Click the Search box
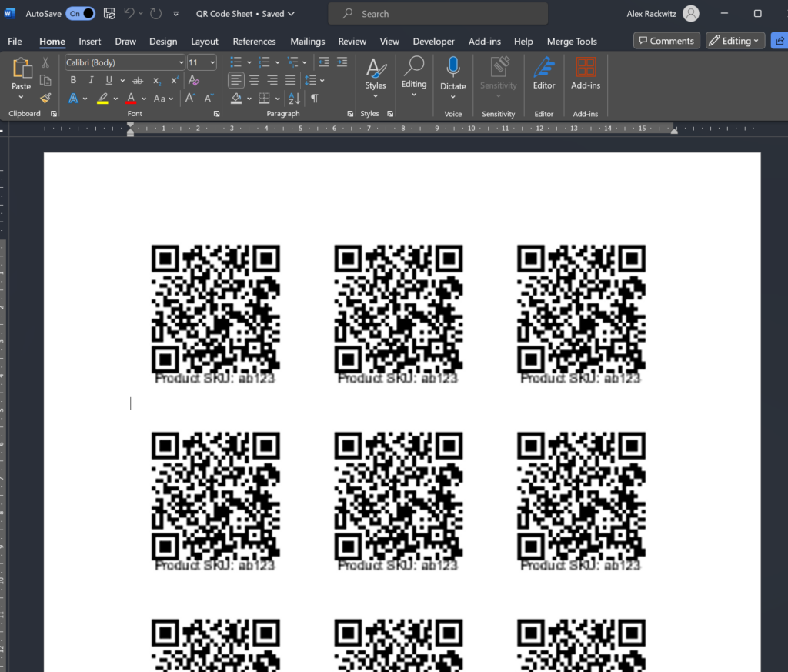Image resolution: width=788 pixels, height=672 pixels. [438, 14]
